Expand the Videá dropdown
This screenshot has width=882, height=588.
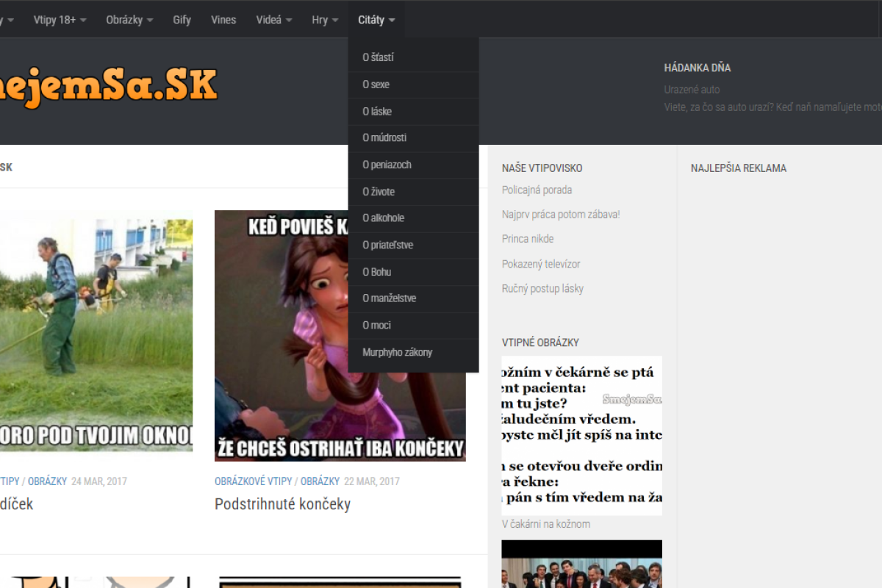pyautogui.click(x=274, y=20)
